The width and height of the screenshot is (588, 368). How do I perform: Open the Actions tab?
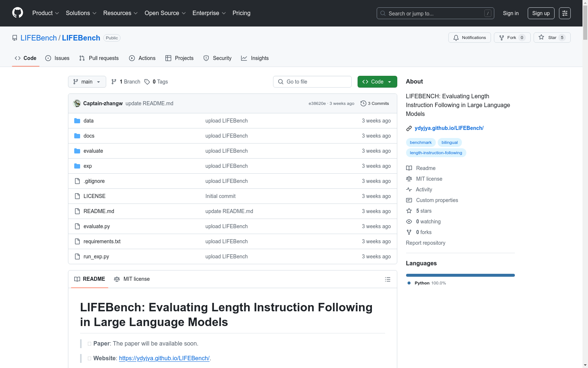coord(142,58)
